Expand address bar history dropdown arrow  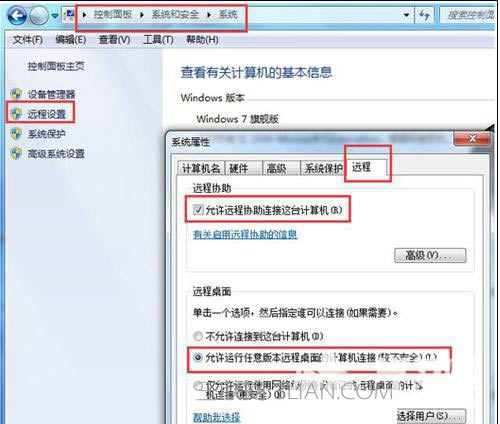[406, 15]
